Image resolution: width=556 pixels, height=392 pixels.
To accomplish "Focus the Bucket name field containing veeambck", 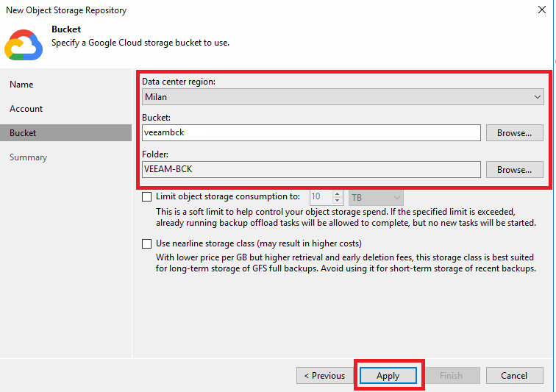I will (x=311, y=132).
